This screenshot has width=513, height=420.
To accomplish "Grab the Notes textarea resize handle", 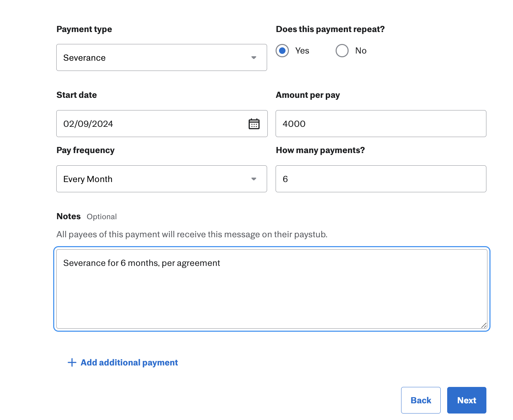I will click(x=484, y=325).
